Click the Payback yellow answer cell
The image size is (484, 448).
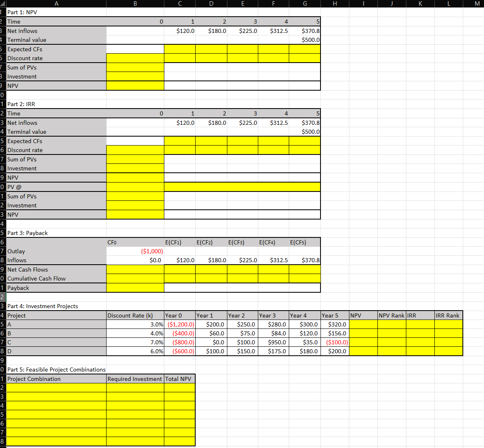[135, 287]
